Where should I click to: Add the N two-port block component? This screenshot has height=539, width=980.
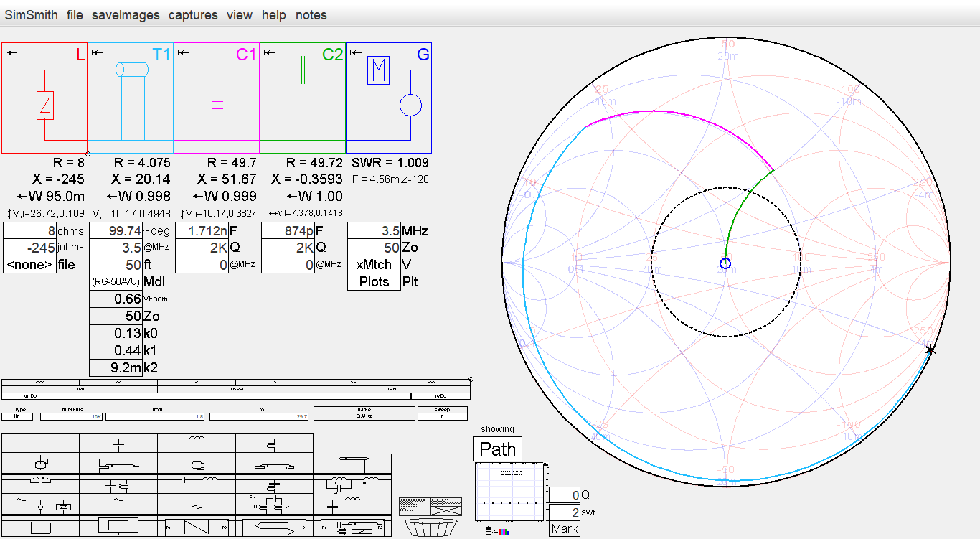197,526
